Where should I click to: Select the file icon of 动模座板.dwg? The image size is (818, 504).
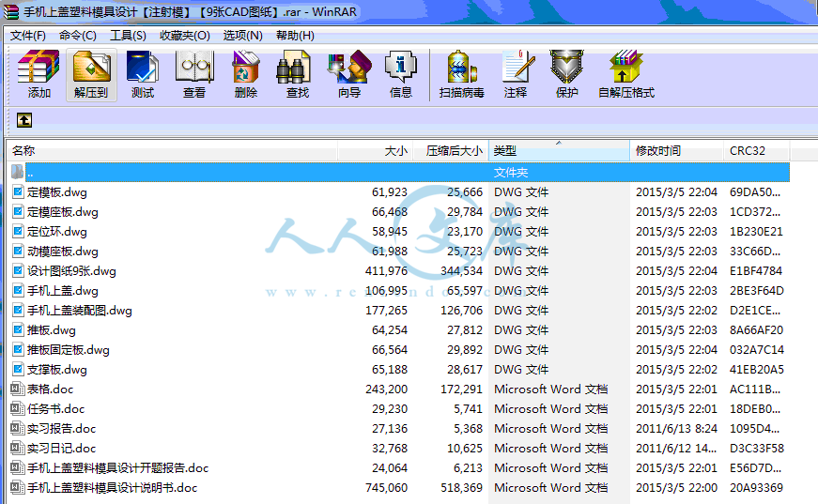(18, 252)
